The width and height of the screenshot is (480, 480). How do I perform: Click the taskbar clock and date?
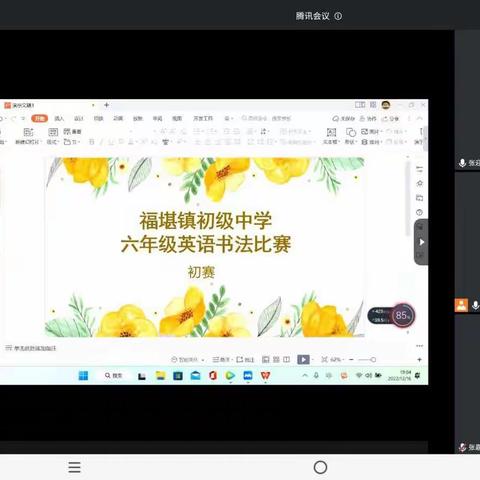pos(400,376)
